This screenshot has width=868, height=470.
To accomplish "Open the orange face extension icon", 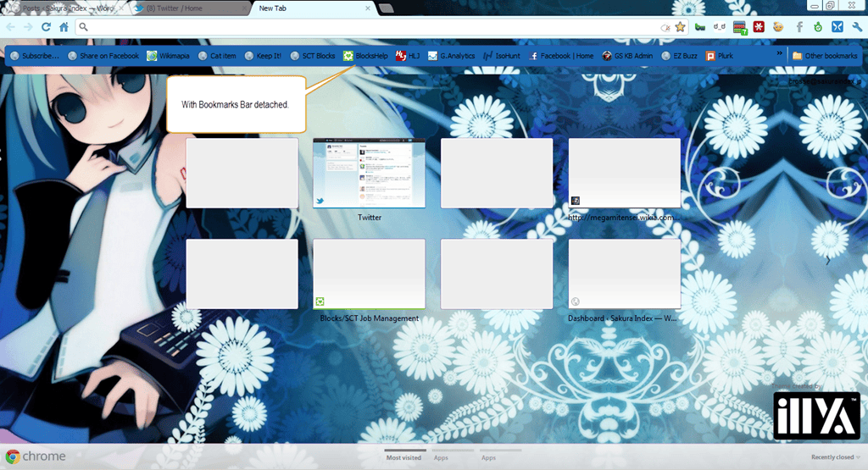I will click(x=778, y=26).
